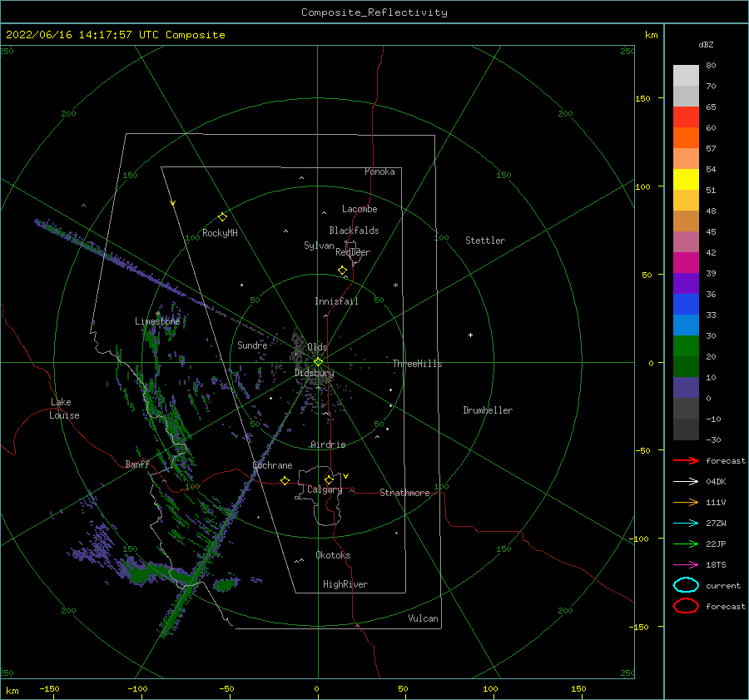
Task: Click the yellow diamond marker beside RockyMH
Action: (222, 217)
